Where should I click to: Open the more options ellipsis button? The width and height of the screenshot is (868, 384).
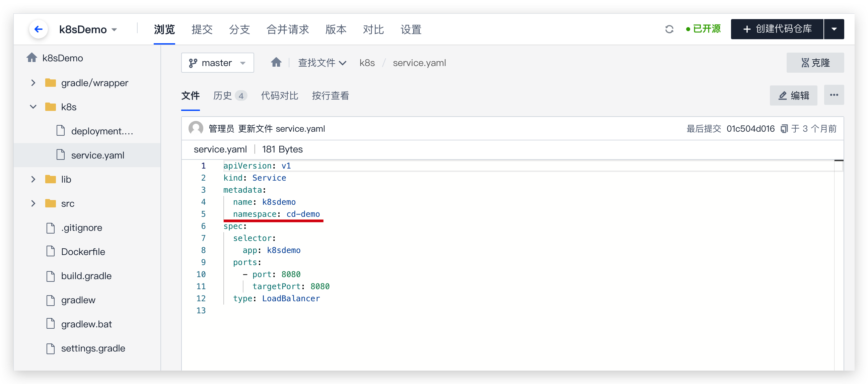pyautogui.click(x=834, y=95)
